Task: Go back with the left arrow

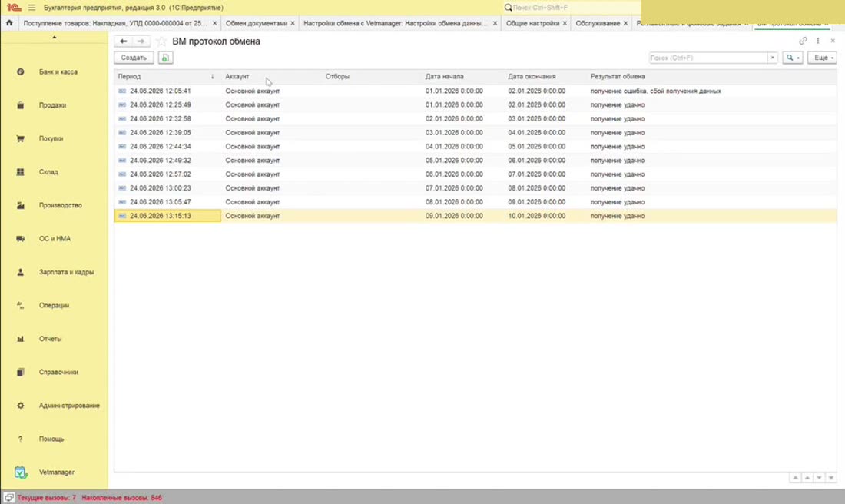Action: click(x=124, y=41)
